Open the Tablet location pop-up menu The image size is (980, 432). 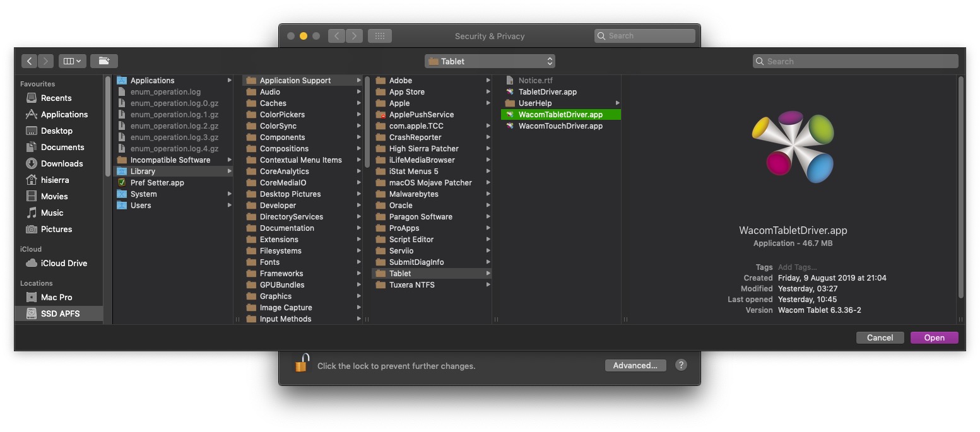tap(490, 61)
